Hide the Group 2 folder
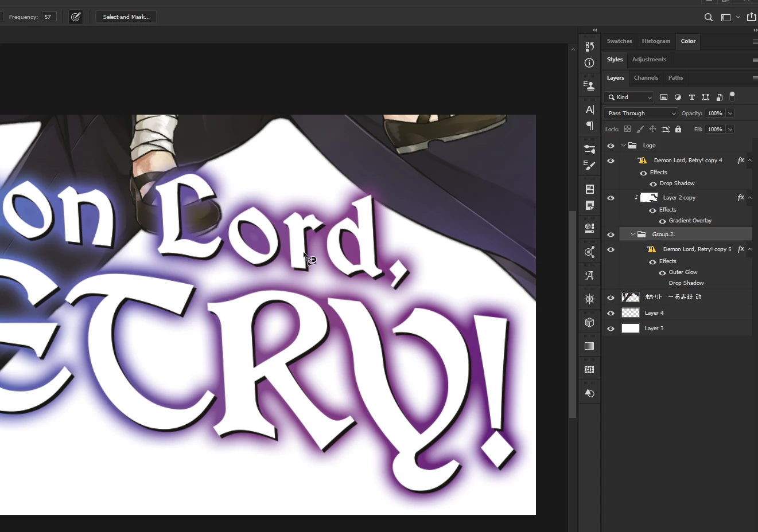 pos(611,234)
